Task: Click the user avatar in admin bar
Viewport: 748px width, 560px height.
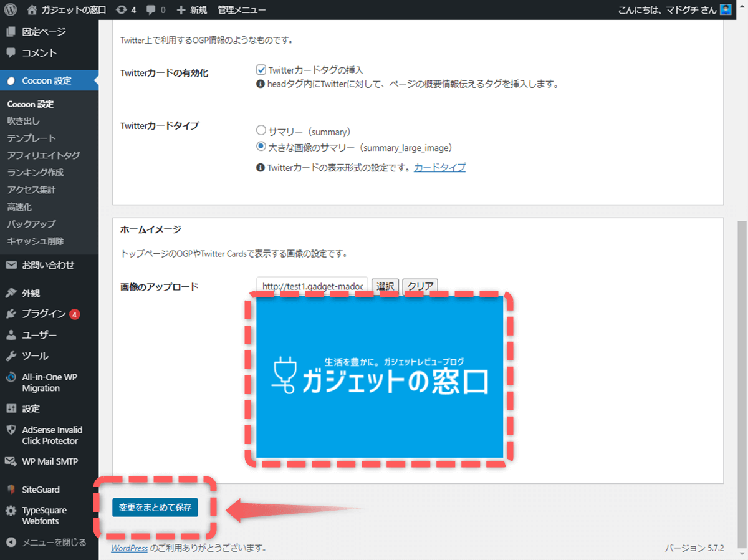Action: coord(726,10)
